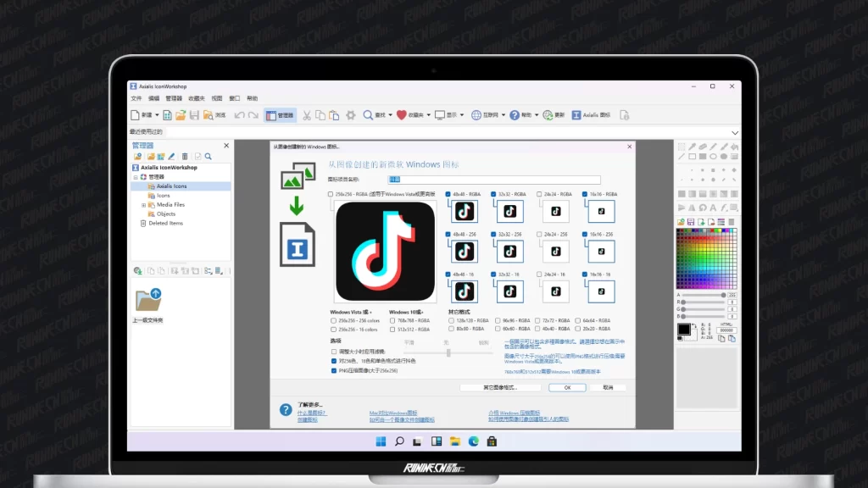868x488 pixels.
Task: Click the 图标项目名称 text input field
Action: tap(493, 180)
